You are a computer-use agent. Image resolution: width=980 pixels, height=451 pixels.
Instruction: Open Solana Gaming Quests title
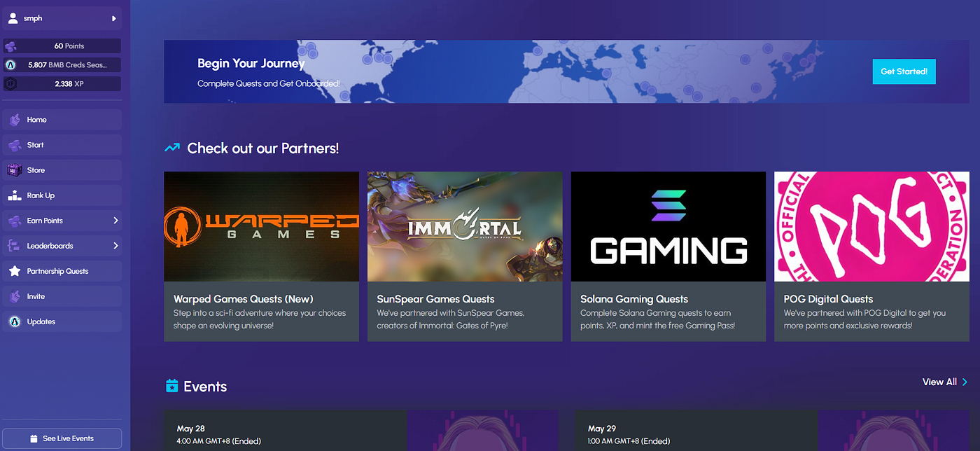(x=634, y=299)
